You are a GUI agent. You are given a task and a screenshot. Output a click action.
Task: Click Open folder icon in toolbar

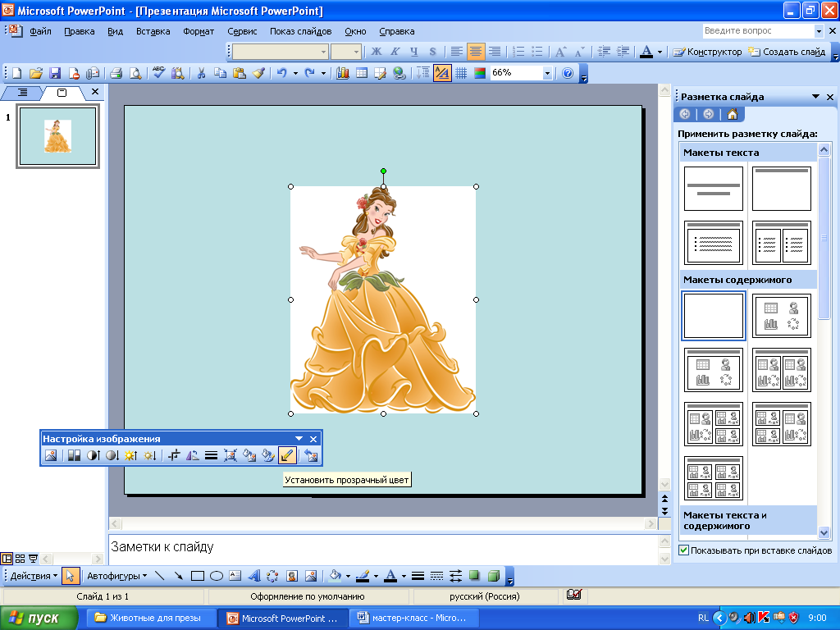click(x=36, y=73)
